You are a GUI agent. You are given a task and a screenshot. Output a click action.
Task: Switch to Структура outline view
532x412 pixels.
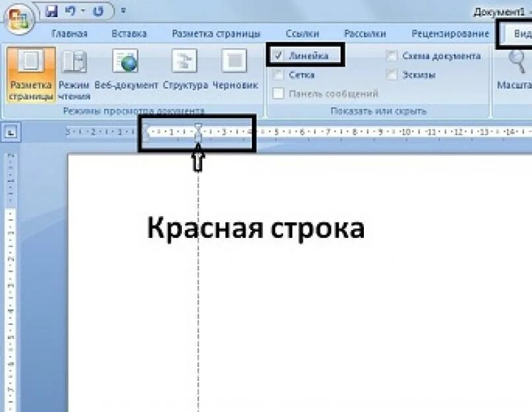coord(185,71)
